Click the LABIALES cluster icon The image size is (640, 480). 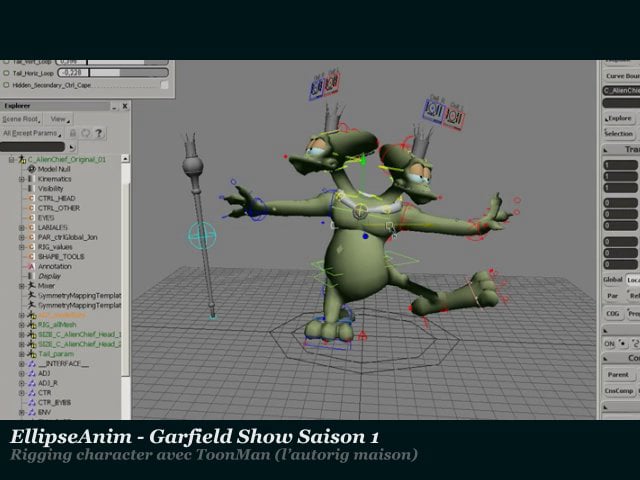tap(31, 227)
